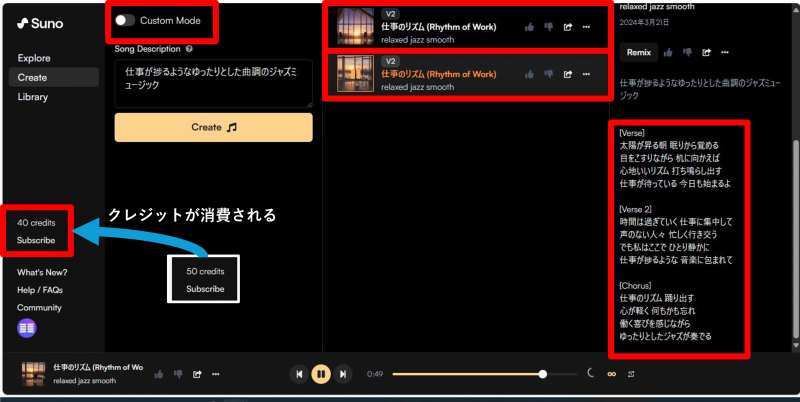Share song from details panel
The image size is (800, 402).
[x=706, y=53]
